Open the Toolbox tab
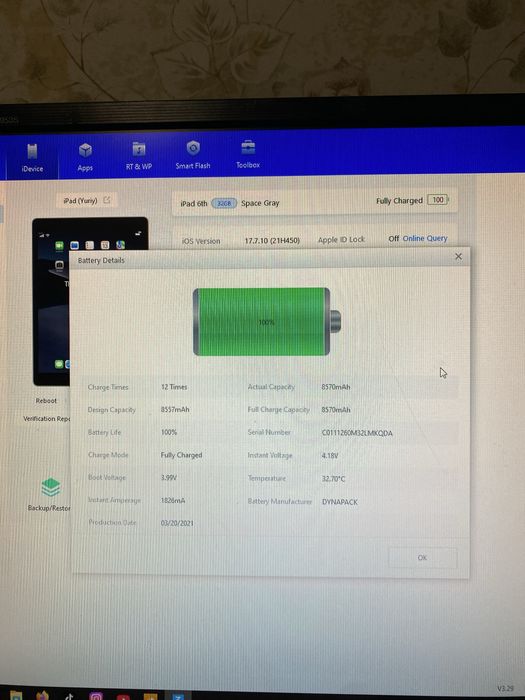This screenshot has width=525, height=700. 248,154
